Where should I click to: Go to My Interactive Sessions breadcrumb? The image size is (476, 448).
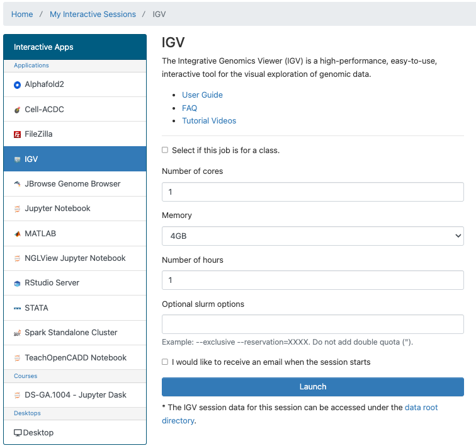click(x=93, y=14)
